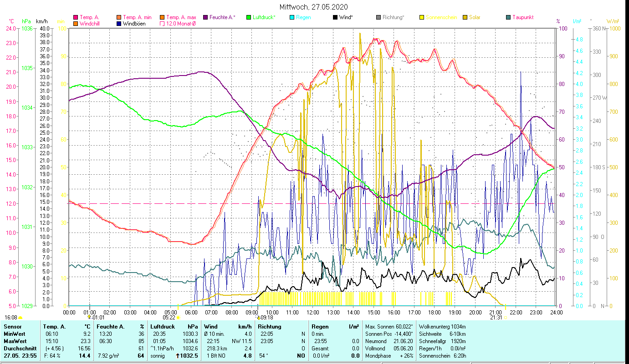This screenshot has width=629, height=364.
Task: Click the Taupunkt legend label
Action: [523, 17]
